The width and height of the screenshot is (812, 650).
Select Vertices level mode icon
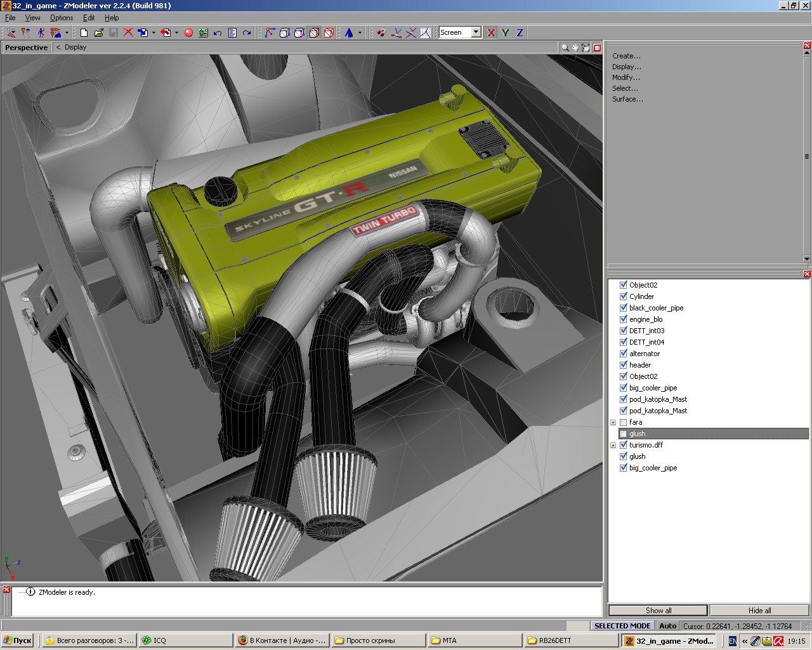[270, 32]
